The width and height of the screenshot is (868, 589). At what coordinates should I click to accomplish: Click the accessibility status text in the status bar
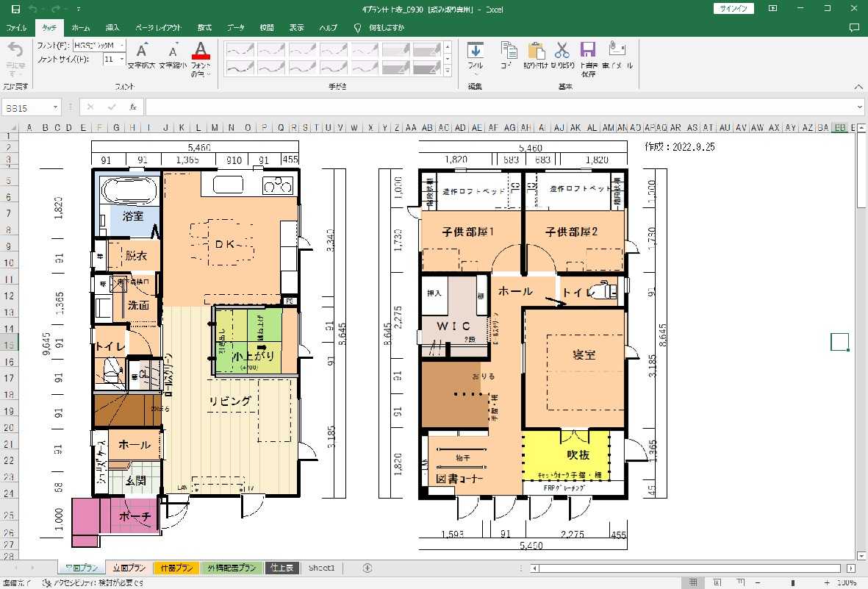(x=98, y=583)
